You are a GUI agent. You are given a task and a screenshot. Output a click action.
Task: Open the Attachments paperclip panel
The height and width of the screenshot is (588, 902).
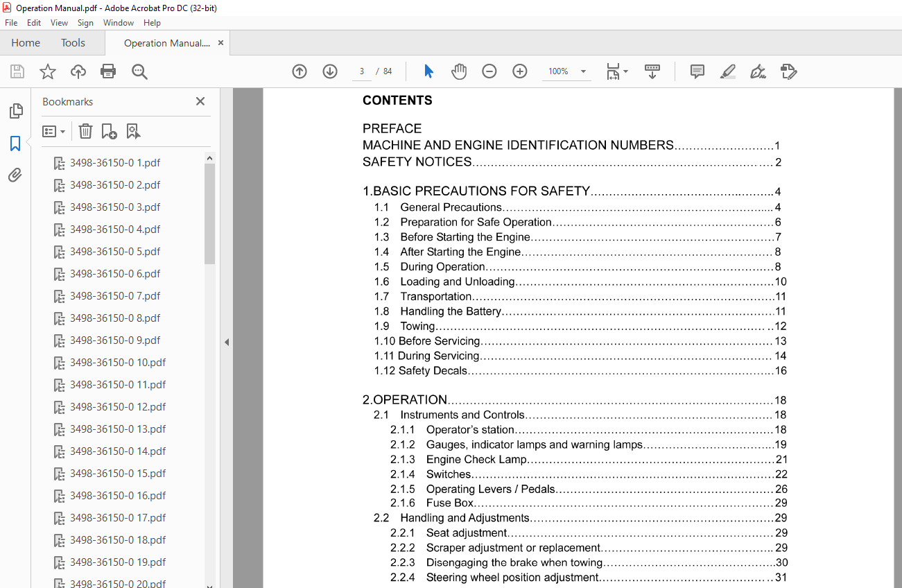coord(15,175)
